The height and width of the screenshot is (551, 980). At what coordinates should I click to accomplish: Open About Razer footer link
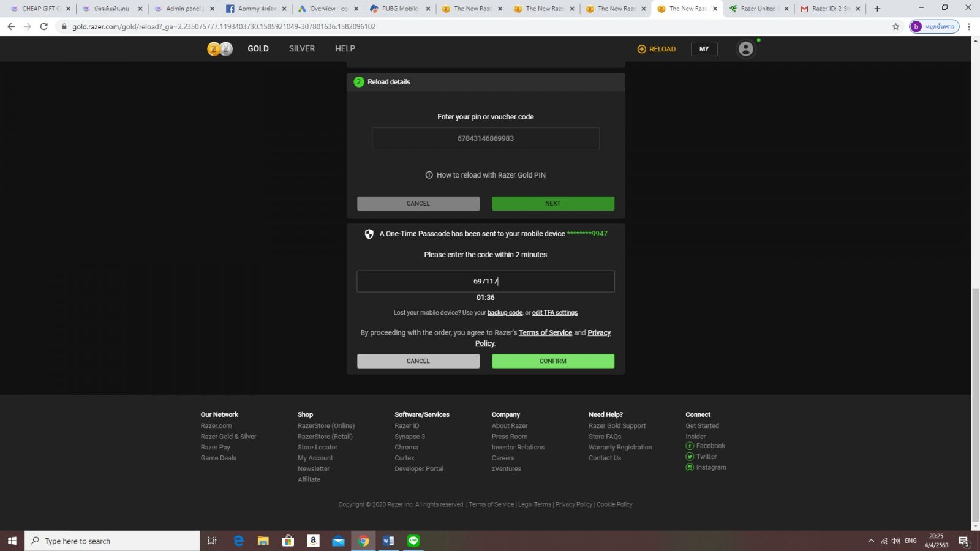tap(510, 426)
